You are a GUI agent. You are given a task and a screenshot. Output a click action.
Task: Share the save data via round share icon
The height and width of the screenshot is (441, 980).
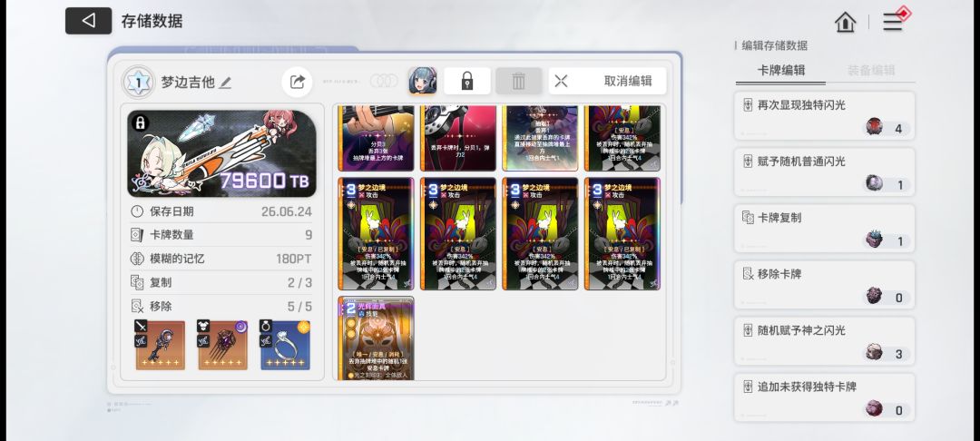click(x=297, y=81)
